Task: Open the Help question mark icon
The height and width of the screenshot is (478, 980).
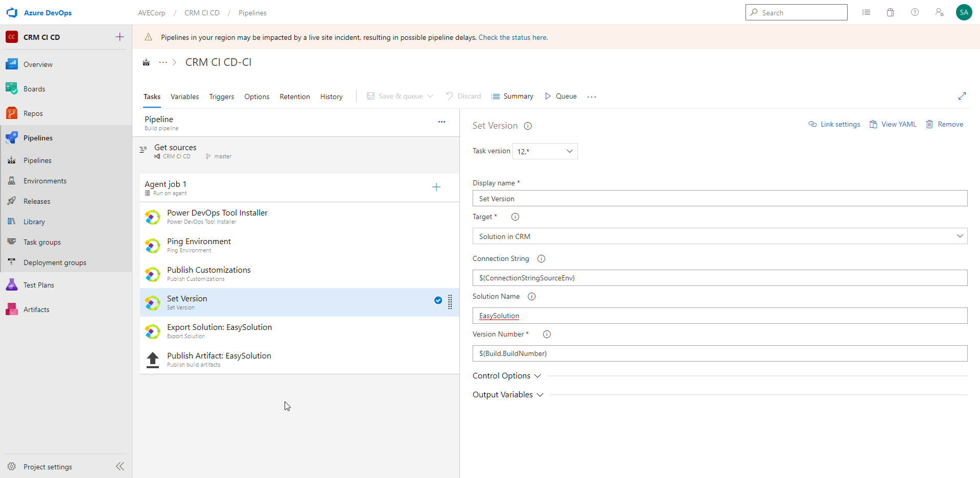Action: pos(915,12)
